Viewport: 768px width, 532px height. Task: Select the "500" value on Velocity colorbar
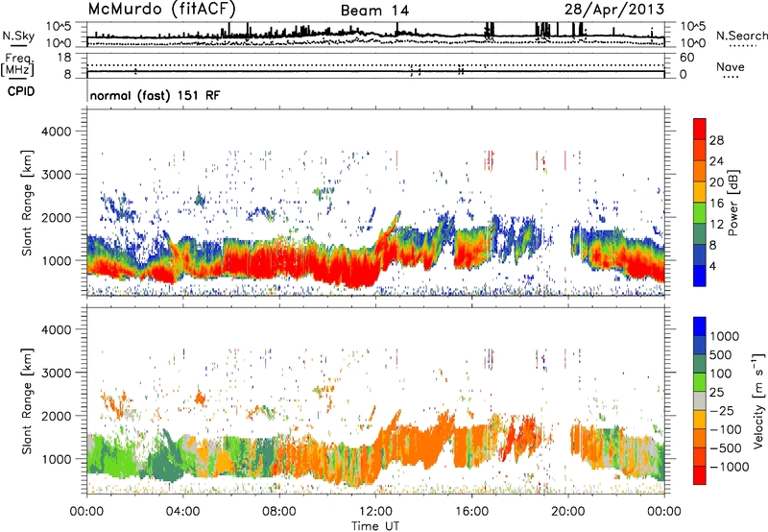pyautogui.click(x=721, y=355)
